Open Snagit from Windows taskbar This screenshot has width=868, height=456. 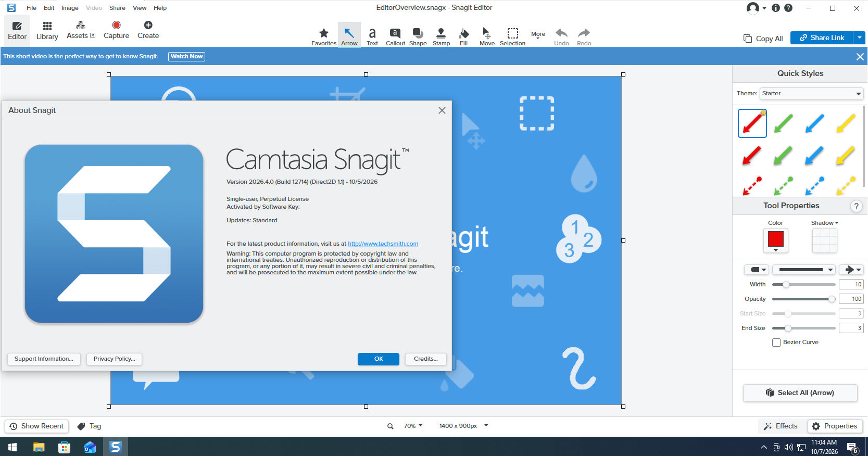tap(115, 447)
